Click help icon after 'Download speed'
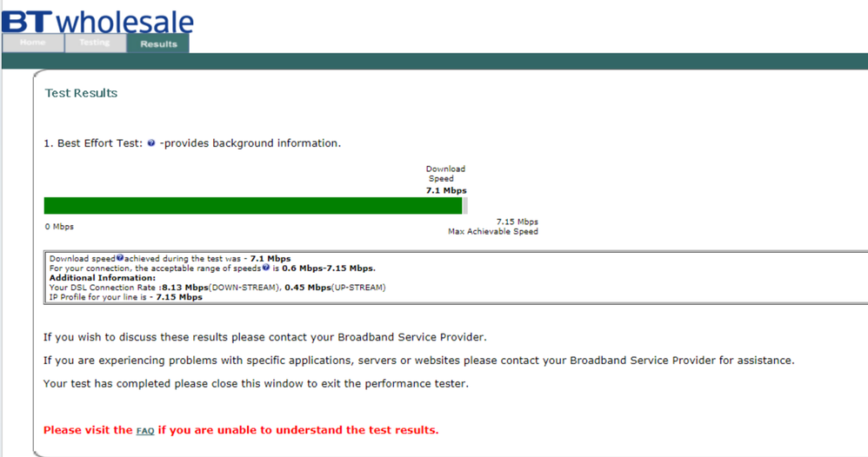This screenshot has height=457, width=868. click(119, 258)
